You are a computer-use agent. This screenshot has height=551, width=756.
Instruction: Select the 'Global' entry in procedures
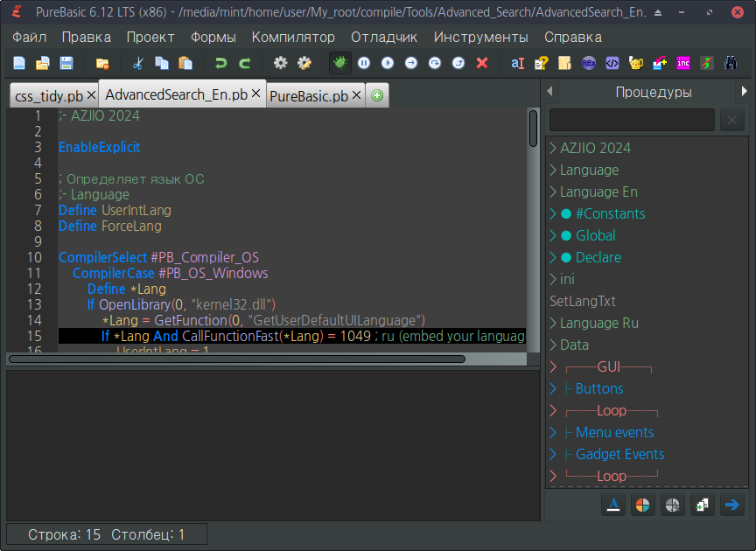tap(596, 235)
